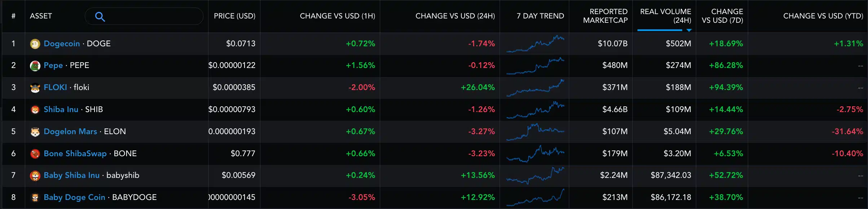Sort by Change vs USD (7D)

(722, 16)
